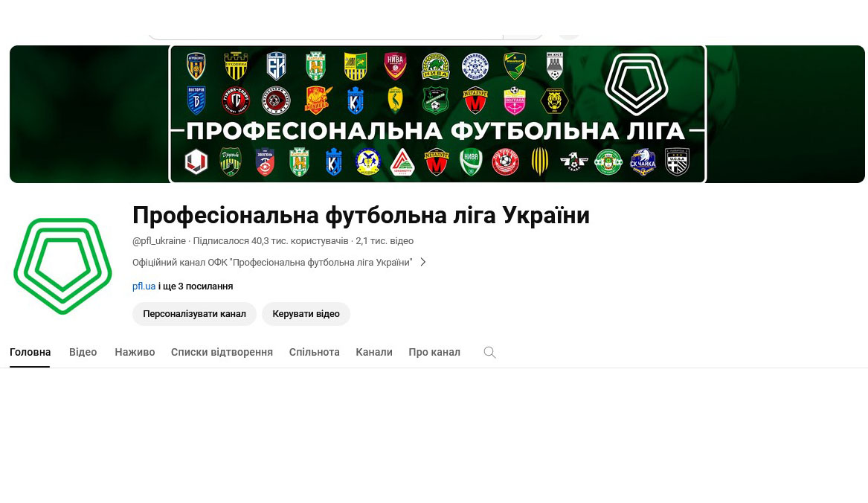
Task: Click the СК Чайка crest in the banner
Action: (x=643, y=161)
